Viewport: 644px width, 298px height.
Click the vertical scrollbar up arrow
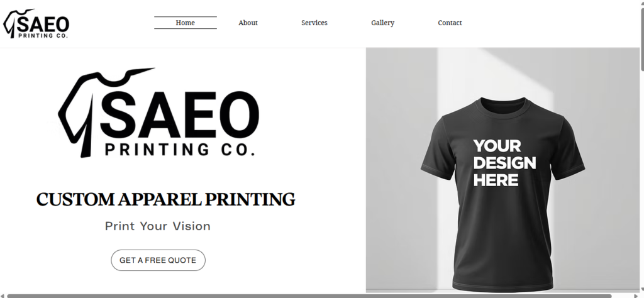point(641,3)
